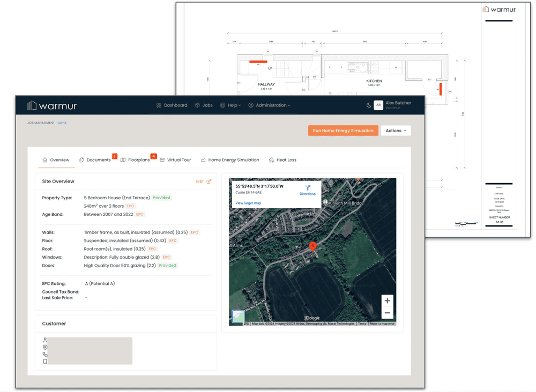Open the Alex Butcher user avatar
The height and width of the screenshot is (392, 536).
click(378, 105)
